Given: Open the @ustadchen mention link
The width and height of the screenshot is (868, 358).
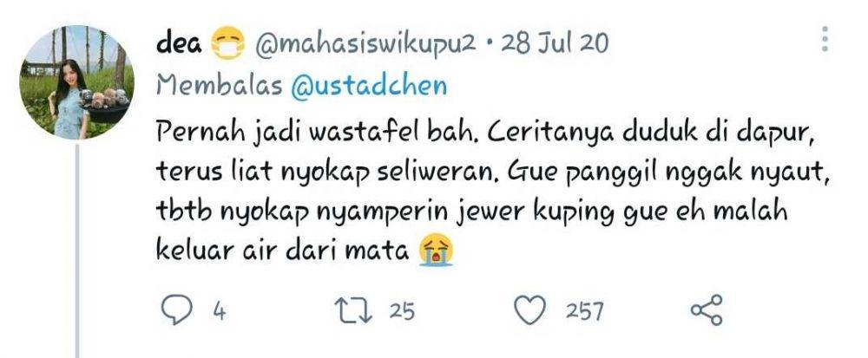Looking at the screenshot, I should tap(369, 86).
